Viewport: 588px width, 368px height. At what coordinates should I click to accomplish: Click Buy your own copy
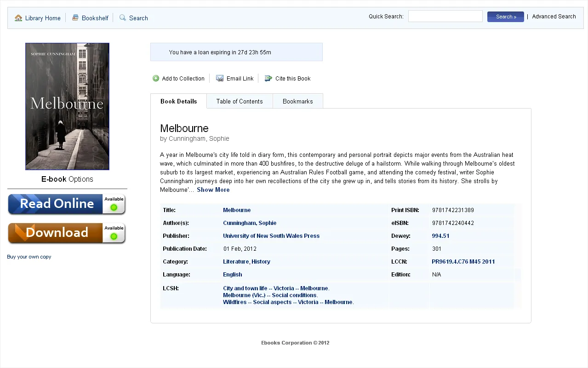click(x=29, y=256)
